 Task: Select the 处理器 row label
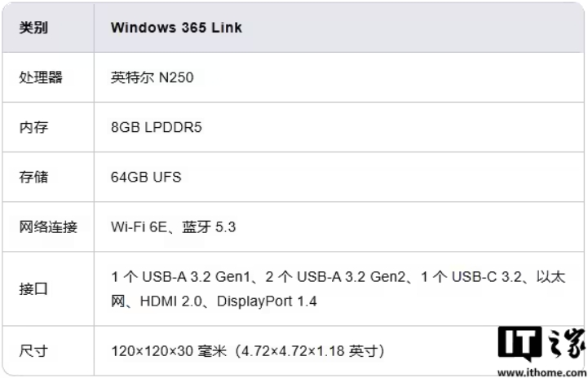[41, 77]
